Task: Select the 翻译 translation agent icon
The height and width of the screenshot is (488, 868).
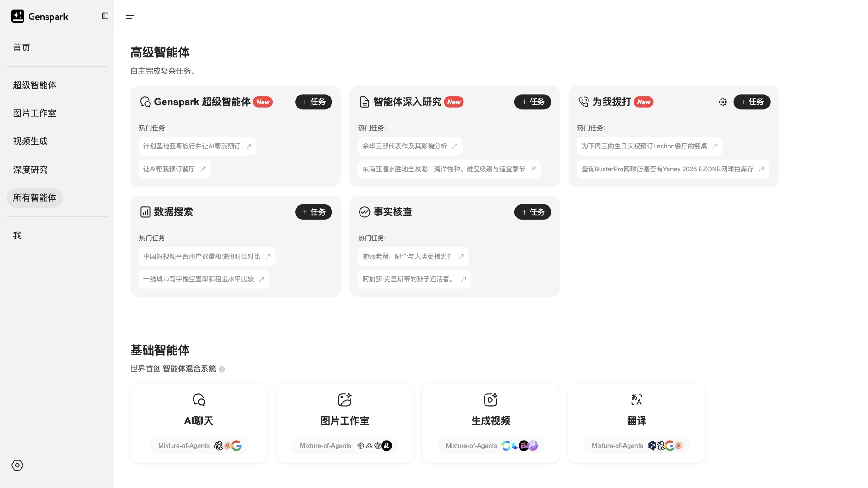Action: tap(636, 399)
